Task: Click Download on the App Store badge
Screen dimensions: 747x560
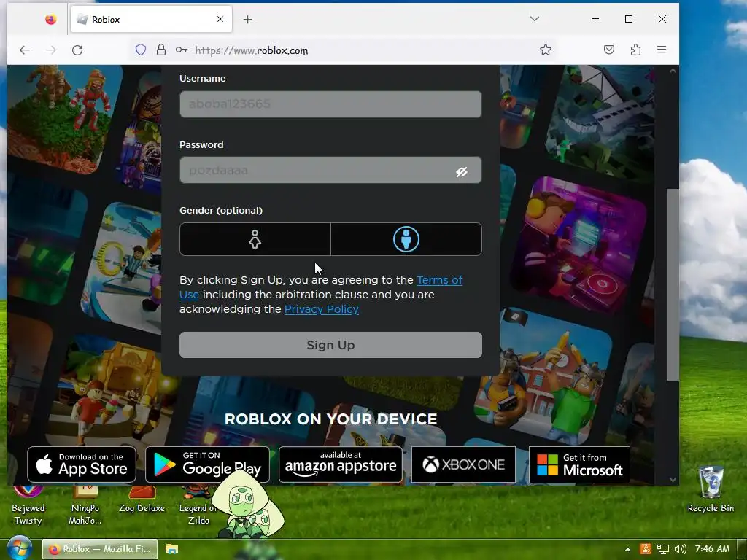Action: coord(82,464)
